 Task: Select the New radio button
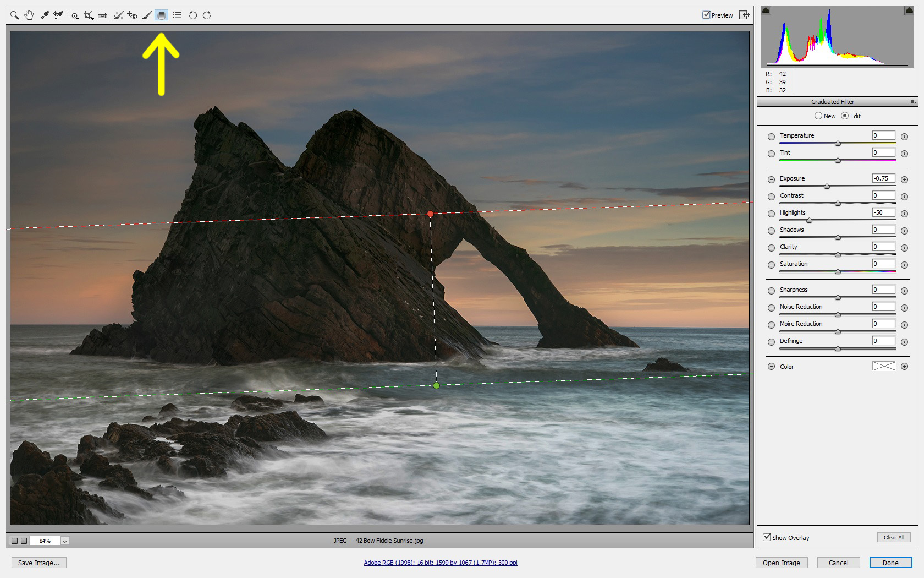(x=818, y=116)
